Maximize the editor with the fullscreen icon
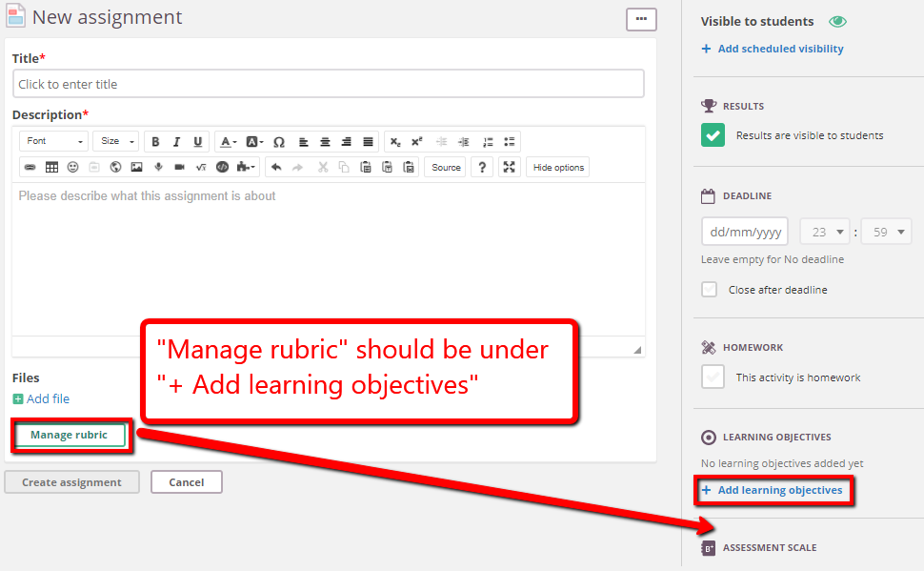924x571 pixels. (509, 167)
